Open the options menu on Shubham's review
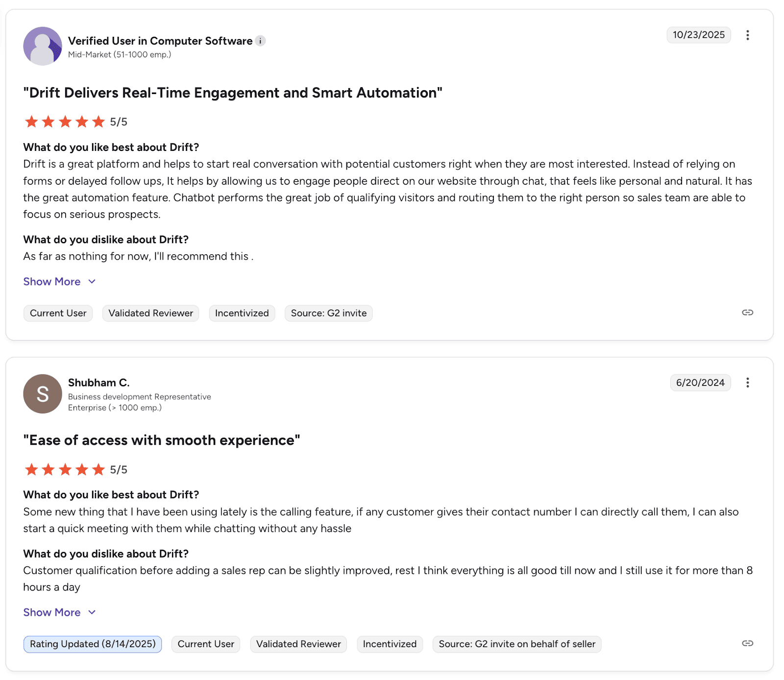 [748, 383]
